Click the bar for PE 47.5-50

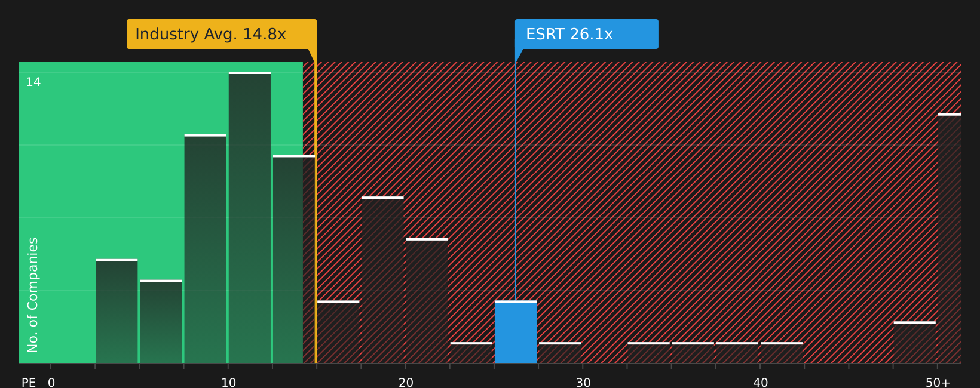click(915, 343)
